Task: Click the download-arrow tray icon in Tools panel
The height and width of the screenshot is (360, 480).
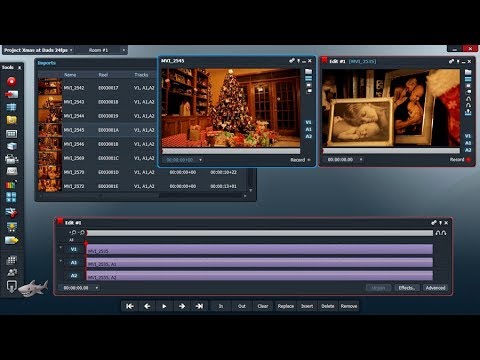Action: [11, 227]
